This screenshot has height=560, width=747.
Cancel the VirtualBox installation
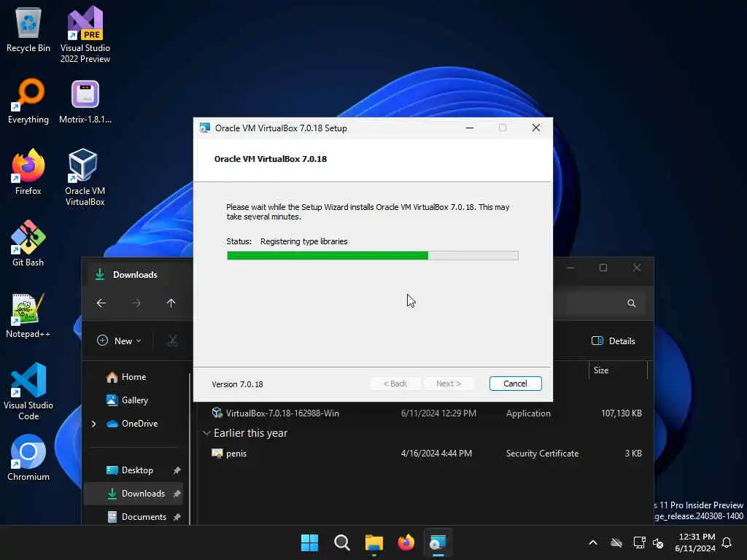click(x=516, y=384)
